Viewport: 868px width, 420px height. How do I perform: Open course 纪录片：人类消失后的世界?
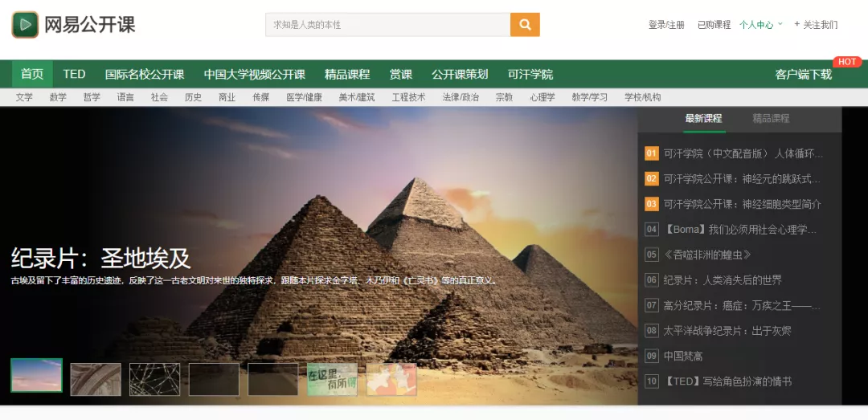tap(723, 280)
